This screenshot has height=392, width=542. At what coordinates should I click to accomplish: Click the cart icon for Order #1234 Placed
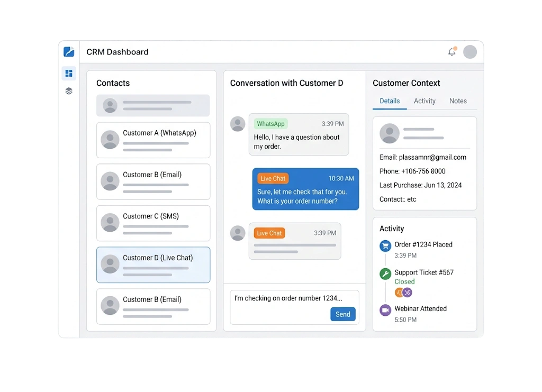pos(385,246)
